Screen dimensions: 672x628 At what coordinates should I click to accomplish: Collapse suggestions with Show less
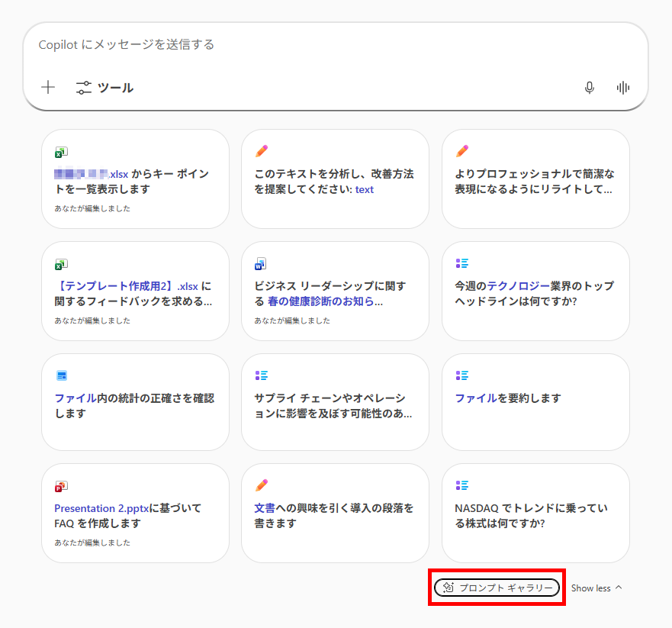(596, 588)
